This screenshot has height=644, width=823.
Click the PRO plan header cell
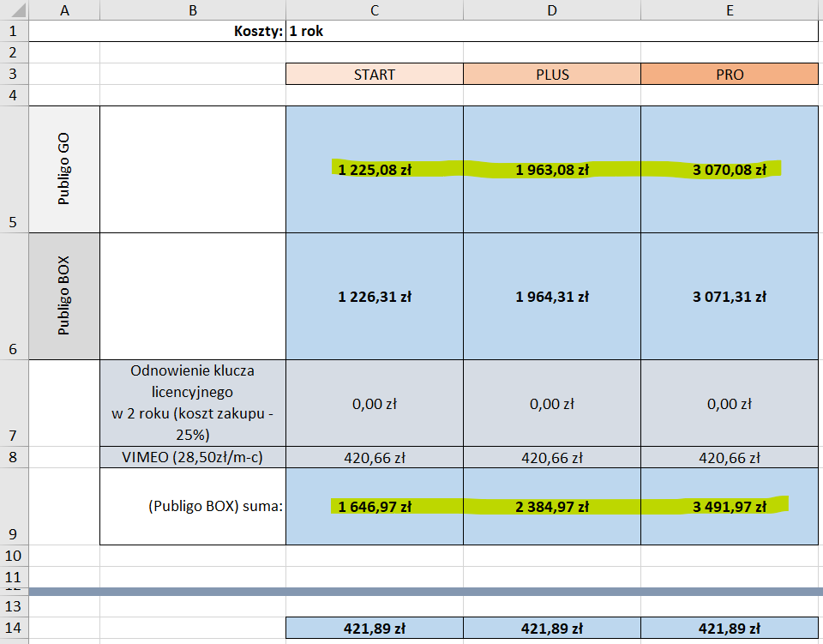point(730,75)
